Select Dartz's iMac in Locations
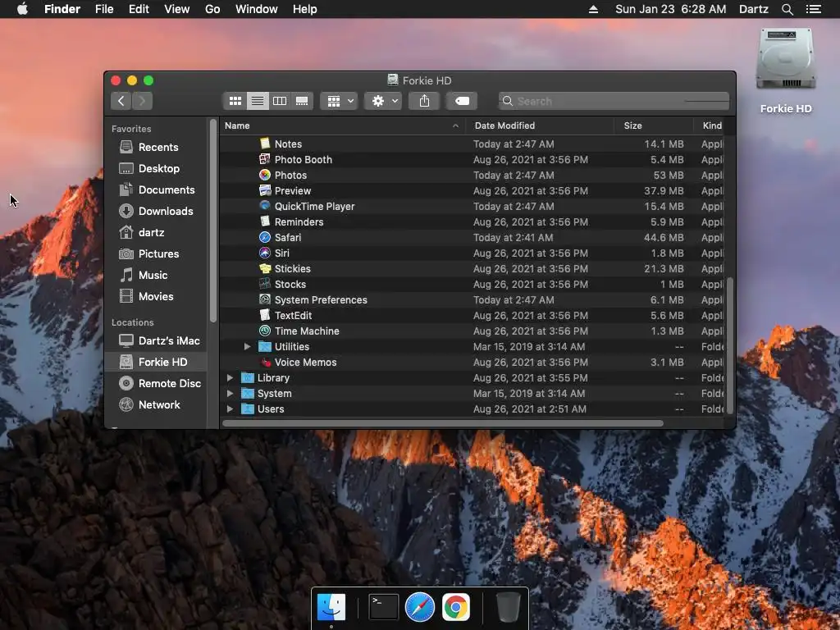The height and width of the screenshot is (630, 840). coord(156,340)
